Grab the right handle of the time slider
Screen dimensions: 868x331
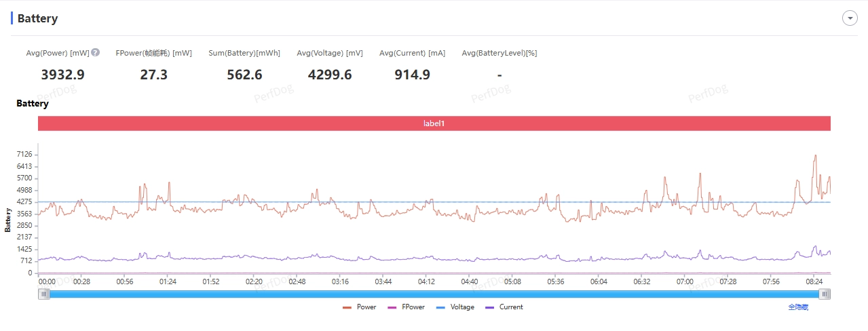coord(825,294)
